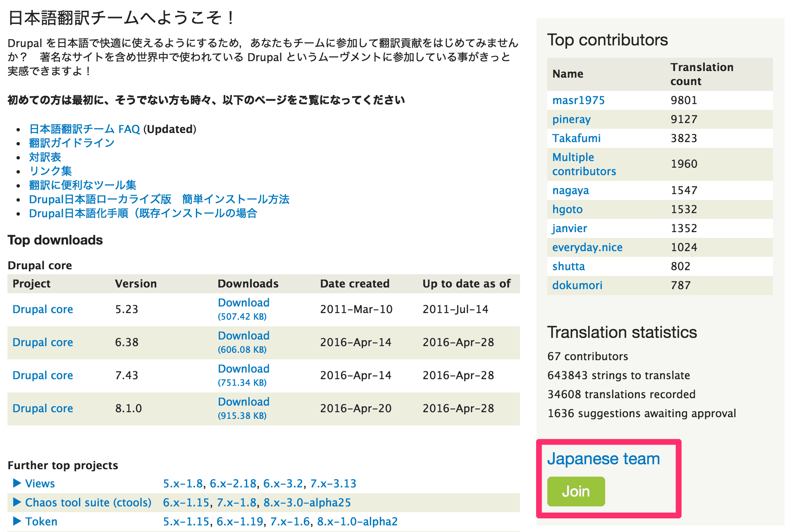Open Token release 6.x-1.19
The image size is (792, 532).
pyautogui.click(x=240, y=521)
